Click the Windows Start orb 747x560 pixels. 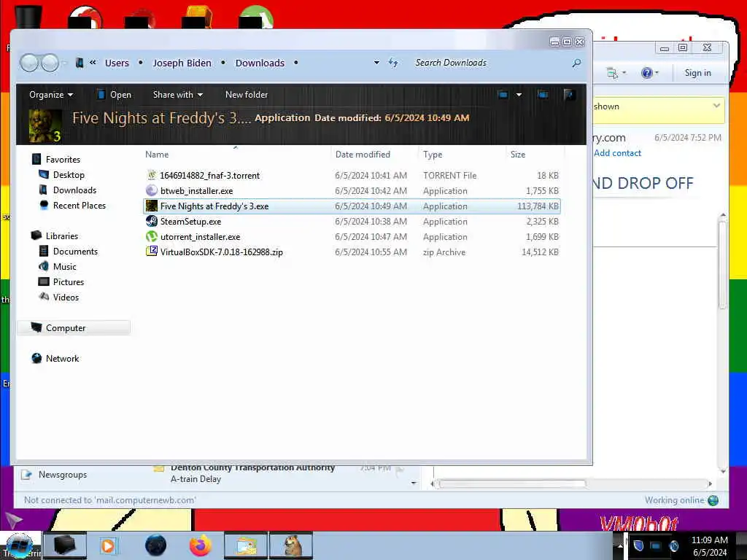coord(19,545)
